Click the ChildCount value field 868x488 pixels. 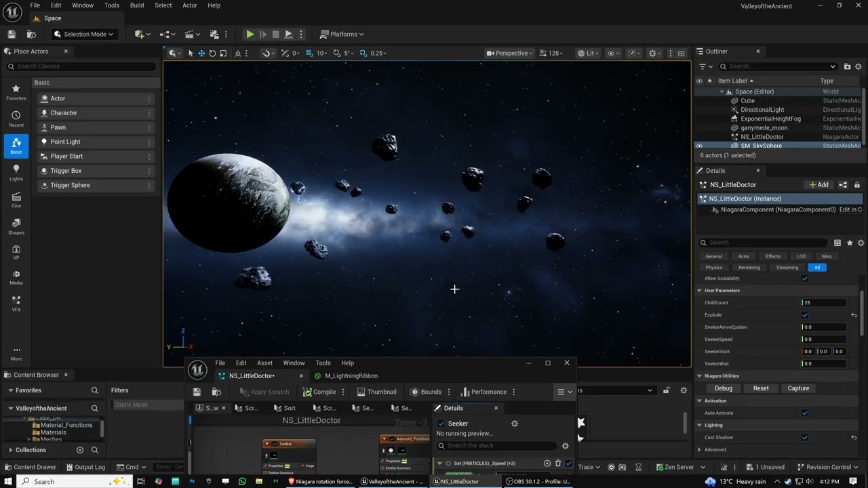click(825, 303)
